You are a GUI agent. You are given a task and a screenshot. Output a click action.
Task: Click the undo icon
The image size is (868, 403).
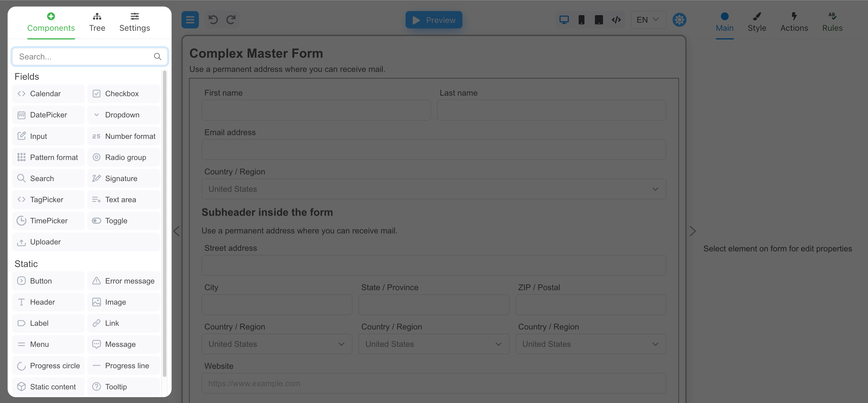213,19
